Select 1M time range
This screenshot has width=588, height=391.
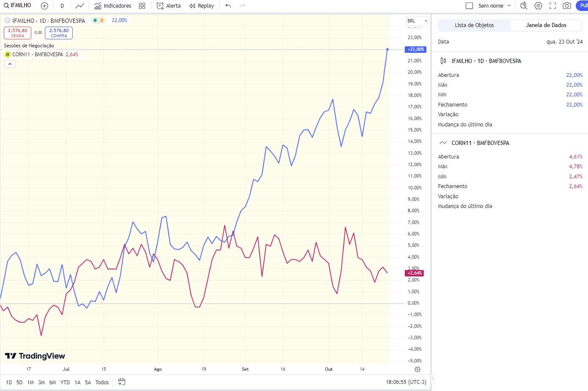30,383
